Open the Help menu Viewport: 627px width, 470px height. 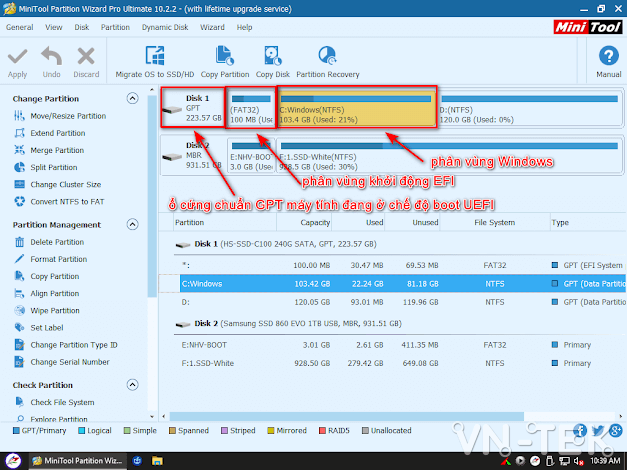(x=244, y=27)
